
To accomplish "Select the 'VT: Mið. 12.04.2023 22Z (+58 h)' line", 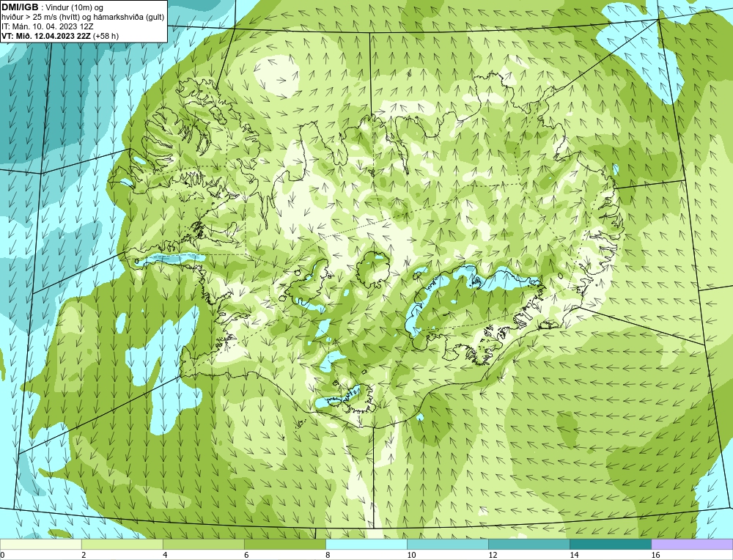I will tap(60, 35).
